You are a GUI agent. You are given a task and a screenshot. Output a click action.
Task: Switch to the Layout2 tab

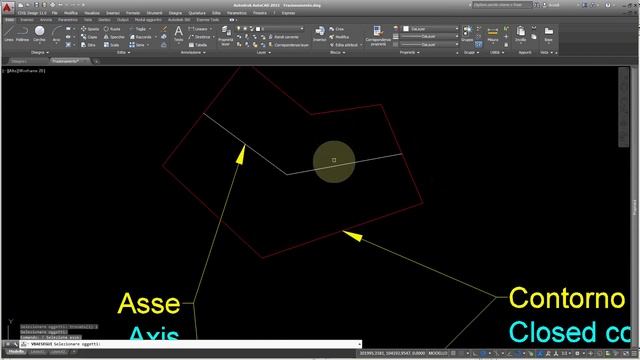pos(58,352)
